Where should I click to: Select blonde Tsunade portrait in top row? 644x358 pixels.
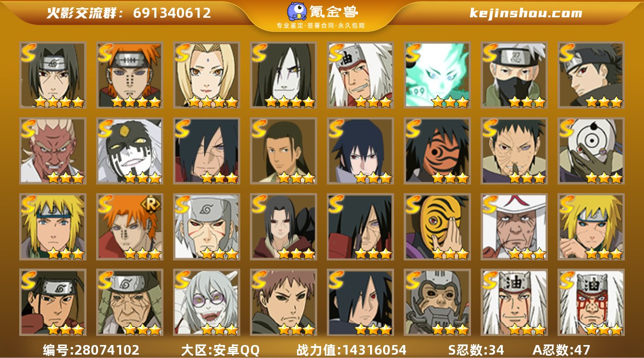pyautogui.click(x=207, y=75)
